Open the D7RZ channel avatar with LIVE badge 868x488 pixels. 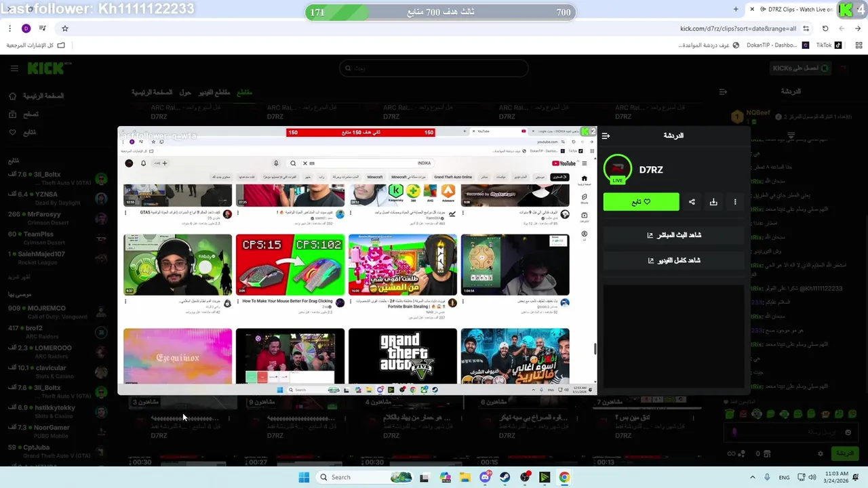tap(617, 169)
